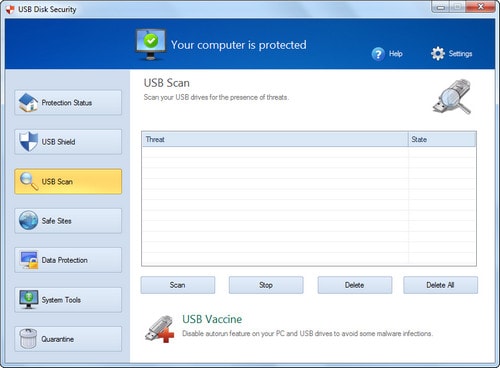Click the globe icon beside Safe Sites
The image size is (500, 368).
pos(28,220)
